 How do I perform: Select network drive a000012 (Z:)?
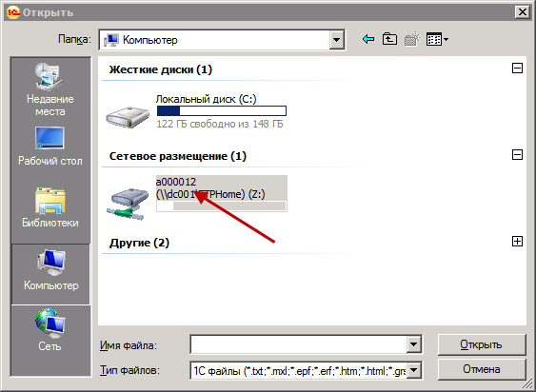[196, 199]
